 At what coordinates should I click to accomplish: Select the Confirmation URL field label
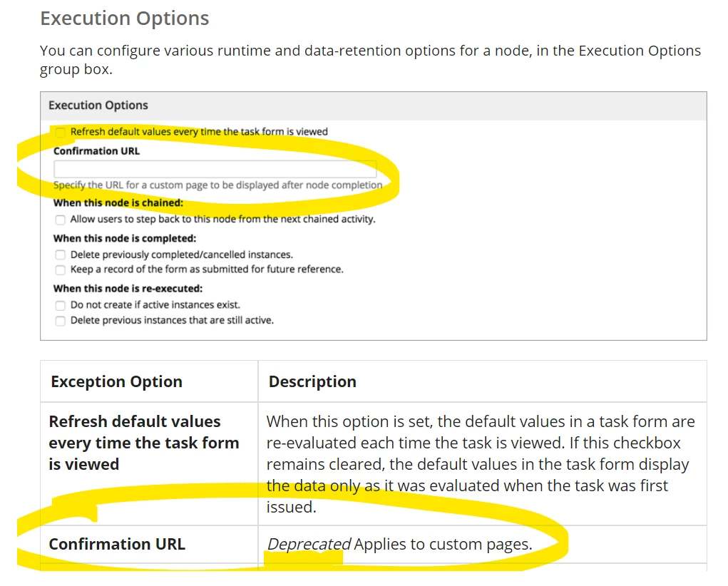pos(96,151)
